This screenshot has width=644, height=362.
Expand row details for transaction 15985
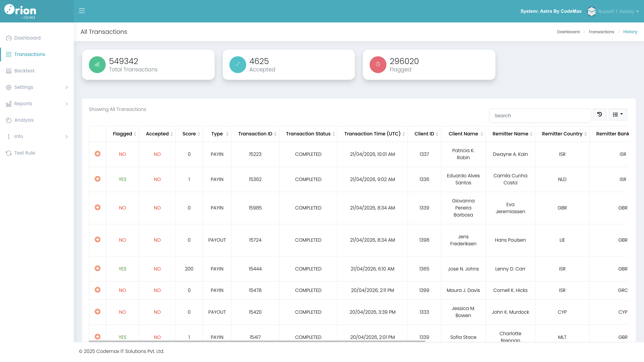pos(97,207)
